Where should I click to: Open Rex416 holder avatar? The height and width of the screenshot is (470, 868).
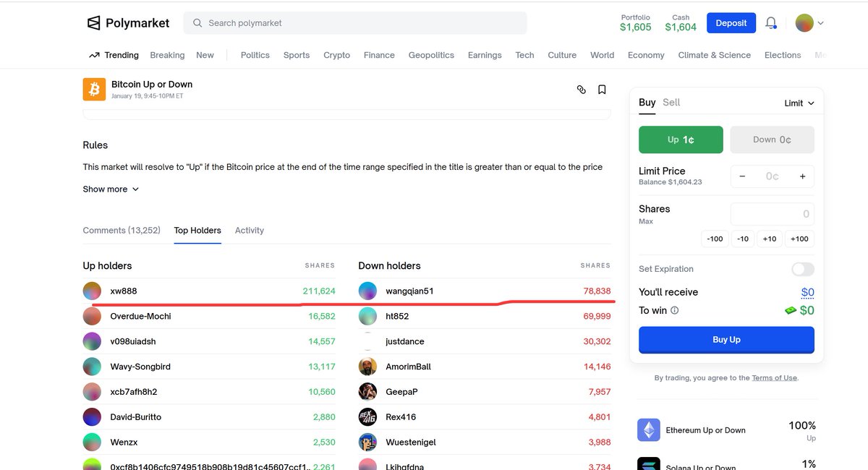(367, 417)
